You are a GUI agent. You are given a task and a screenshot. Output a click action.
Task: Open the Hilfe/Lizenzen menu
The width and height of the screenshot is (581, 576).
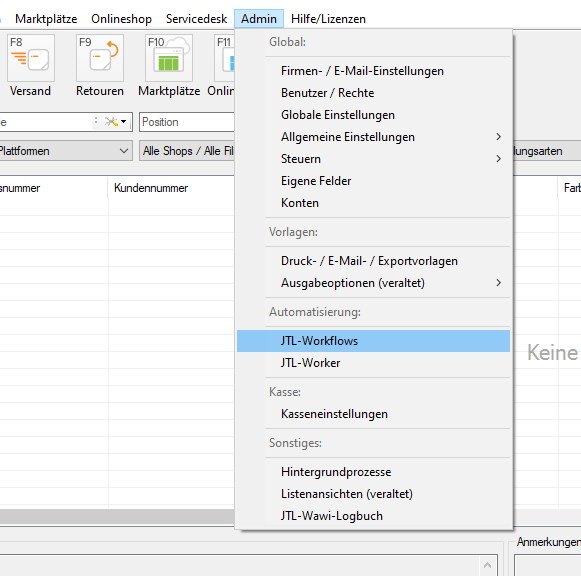[x=328, y=19]
